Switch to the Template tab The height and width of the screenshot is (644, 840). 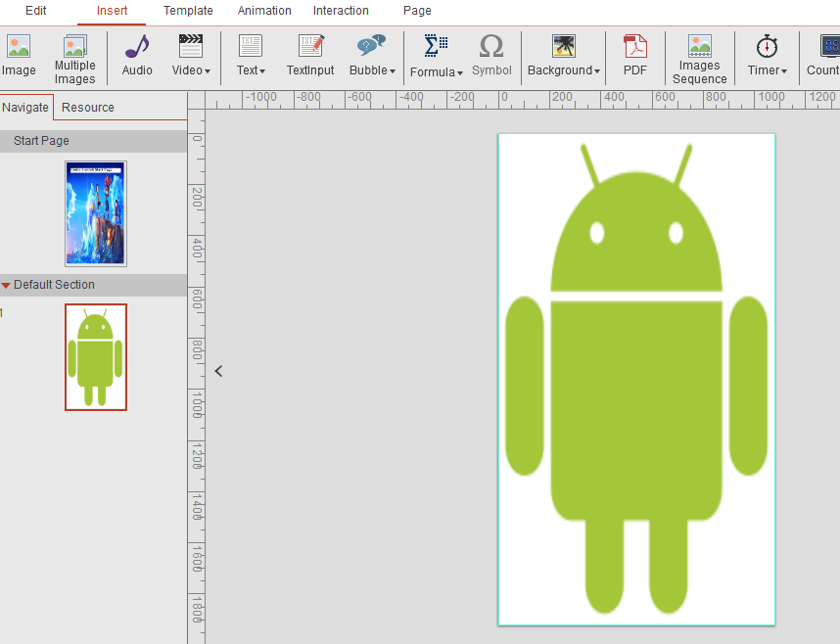tap(188, 11)
